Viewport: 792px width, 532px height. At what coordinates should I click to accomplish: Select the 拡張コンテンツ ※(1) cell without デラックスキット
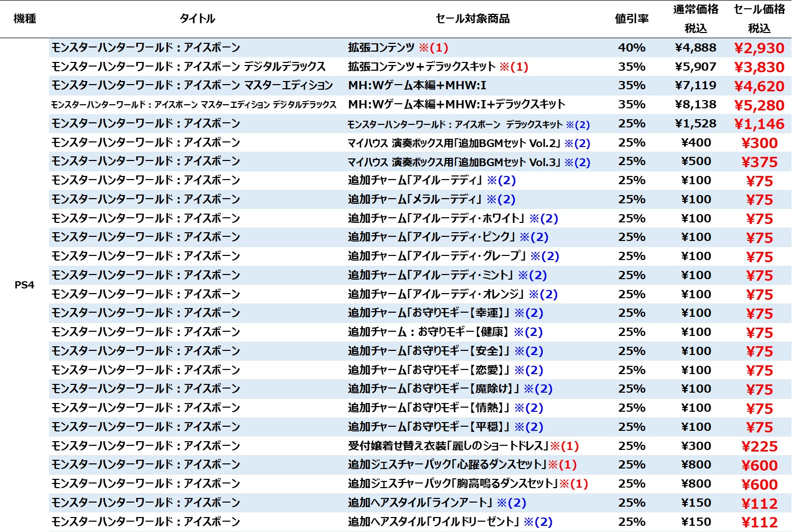coord(398,47)
